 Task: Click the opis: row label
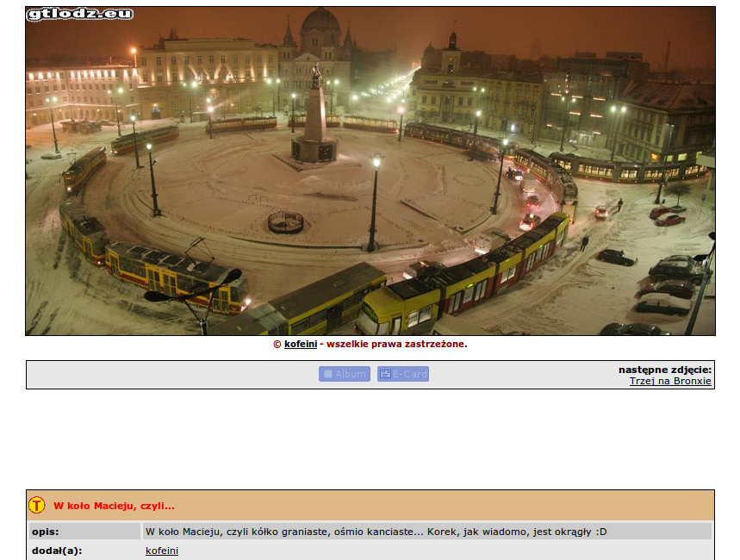tap(45, 532)
